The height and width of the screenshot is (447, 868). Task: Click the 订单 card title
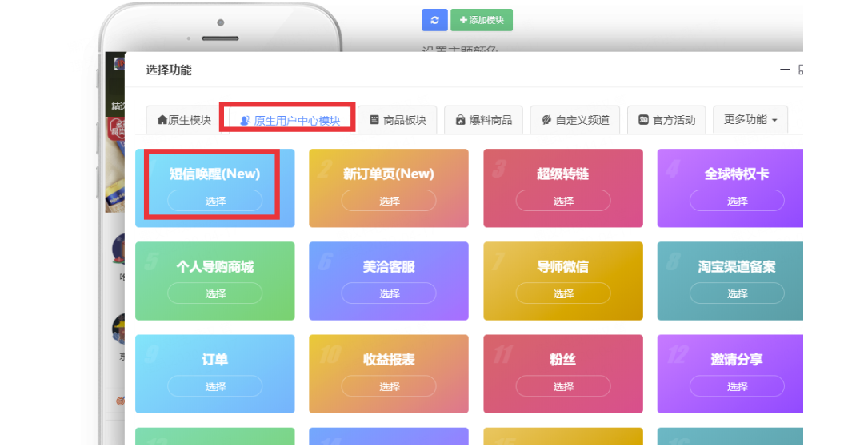[x=214, y=360]
